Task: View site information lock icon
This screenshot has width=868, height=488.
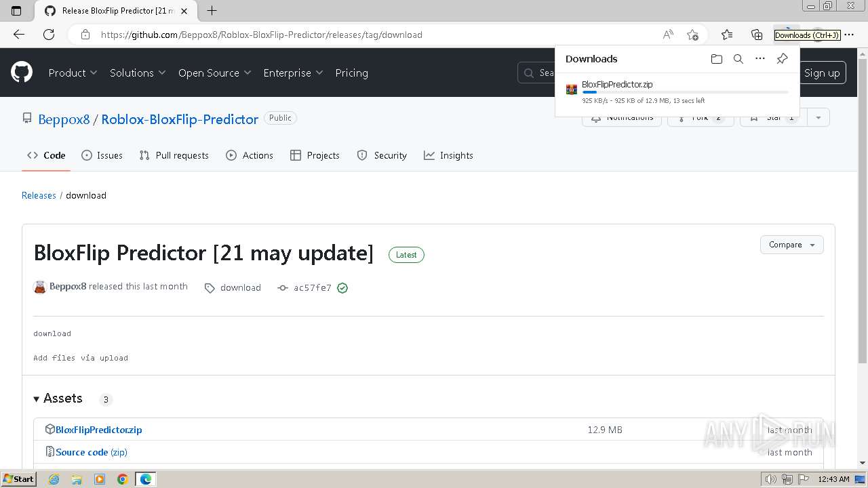Action: point(85,35)
